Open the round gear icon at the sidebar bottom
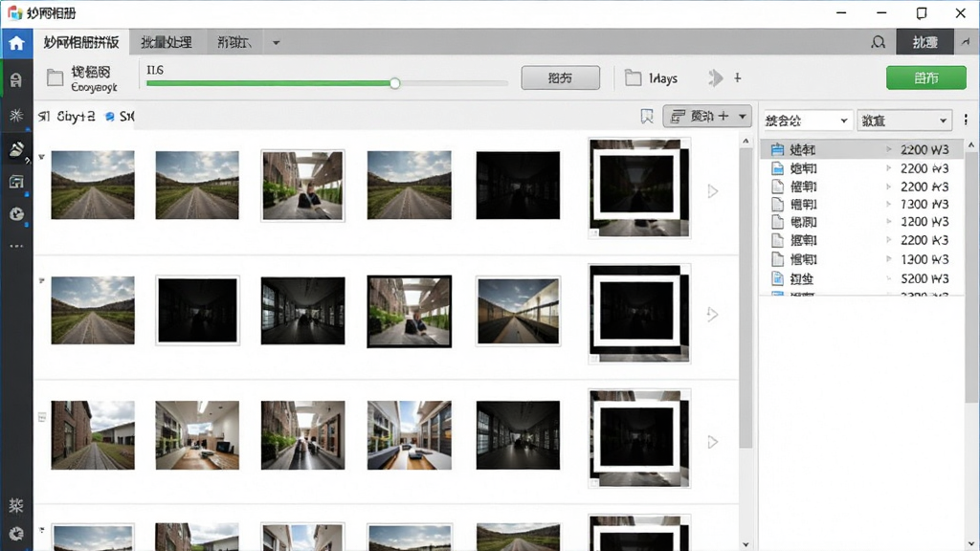Screen dimensions: 980x551 point(16,534)
